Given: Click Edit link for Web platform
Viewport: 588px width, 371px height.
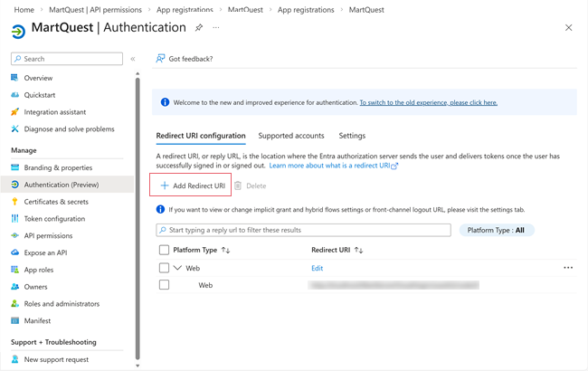Looking at the screenshot, I should [317, 268].
